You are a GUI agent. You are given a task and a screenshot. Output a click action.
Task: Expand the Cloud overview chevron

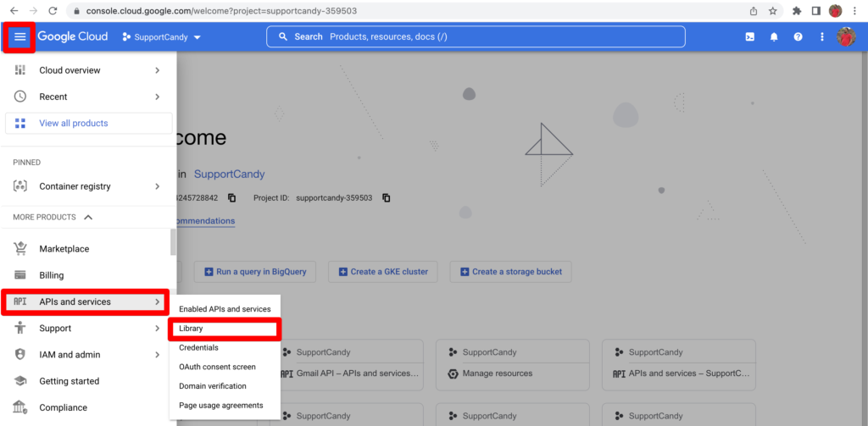[x=157, y=70]
